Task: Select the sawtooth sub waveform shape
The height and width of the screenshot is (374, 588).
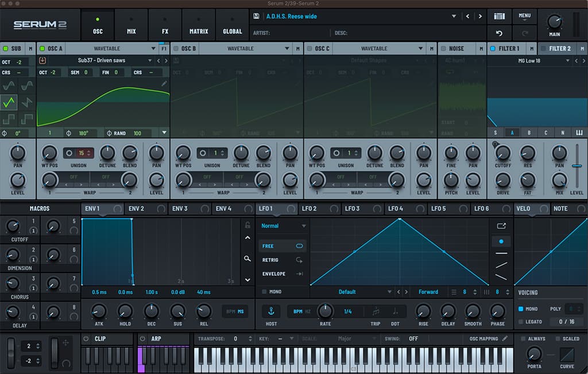Action: coord(26,102)
